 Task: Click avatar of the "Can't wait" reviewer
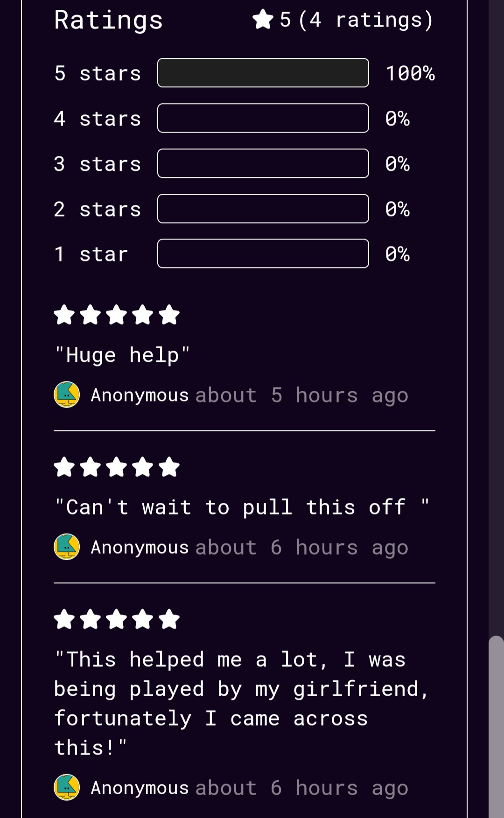(x=67, y=547)
